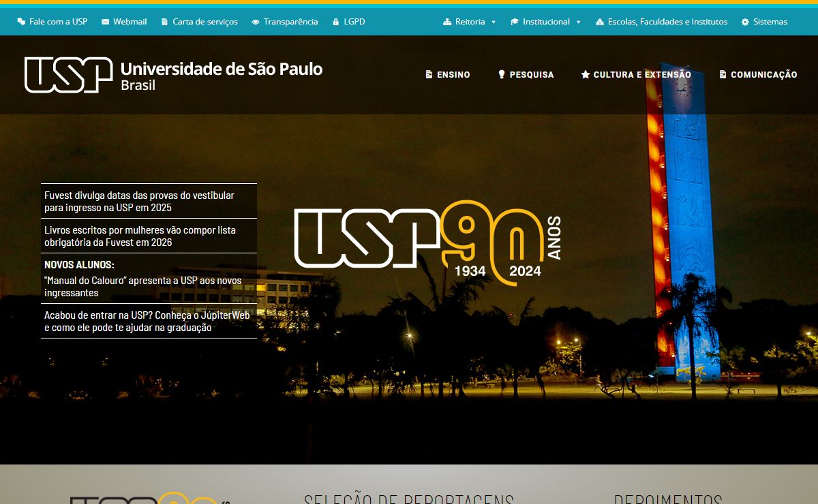Expand the Institucional dropdown arrow

578,22
